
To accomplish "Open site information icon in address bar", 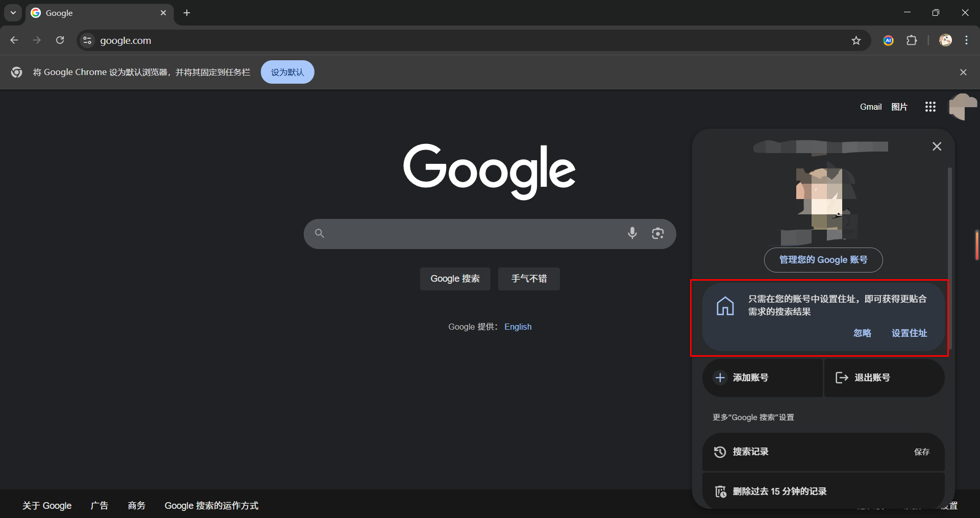I will (87, 40).
